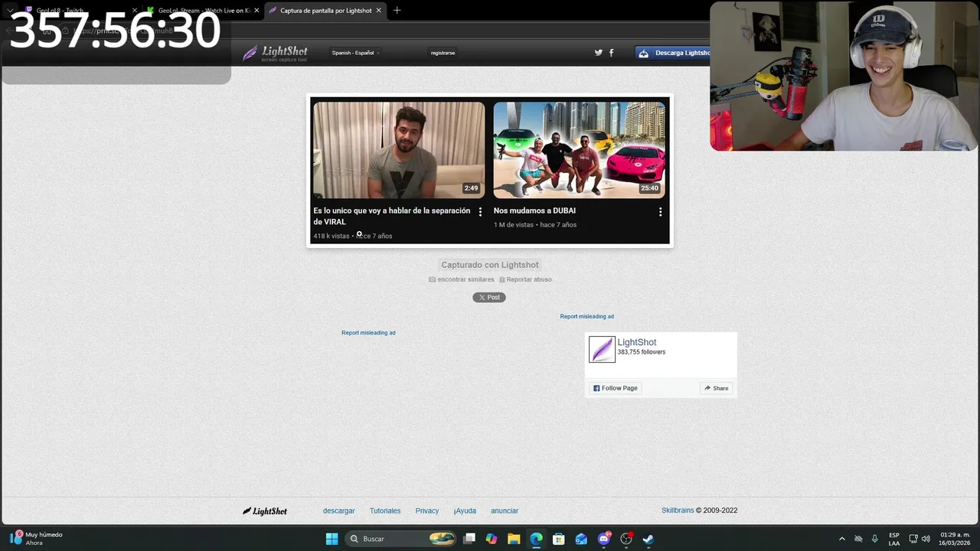Open Microsoft Edge from taskbar

(x=537, y=539)
